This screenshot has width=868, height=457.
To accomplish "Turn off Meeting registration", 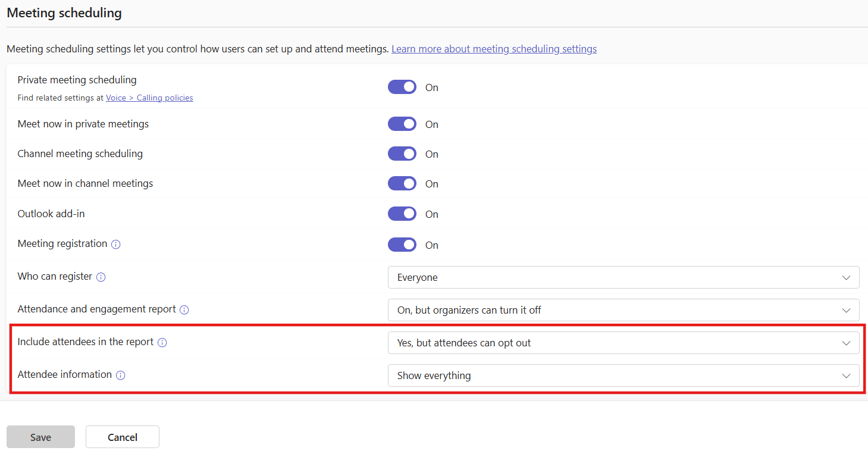I will pyautogui.click(x=402, y=245).
